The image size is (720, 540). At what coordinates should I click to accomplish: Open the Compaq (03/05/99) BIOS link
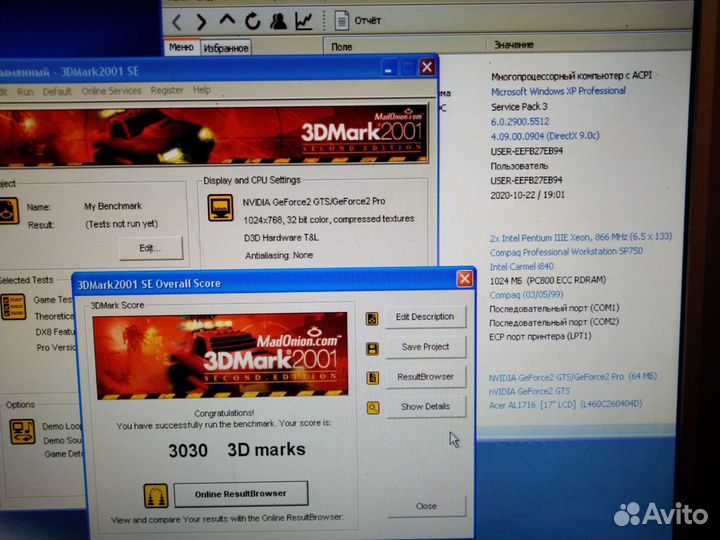coord(526,295)
